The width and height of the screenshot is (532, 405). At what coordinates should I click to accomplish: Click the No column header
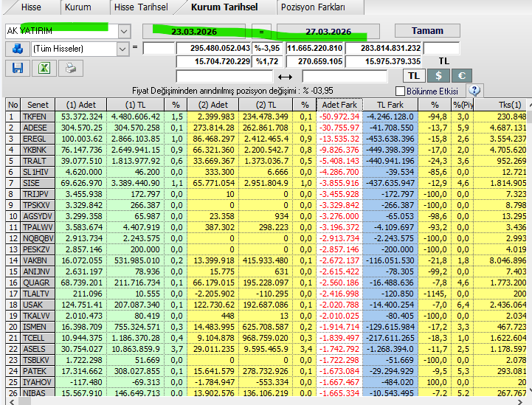13,105
